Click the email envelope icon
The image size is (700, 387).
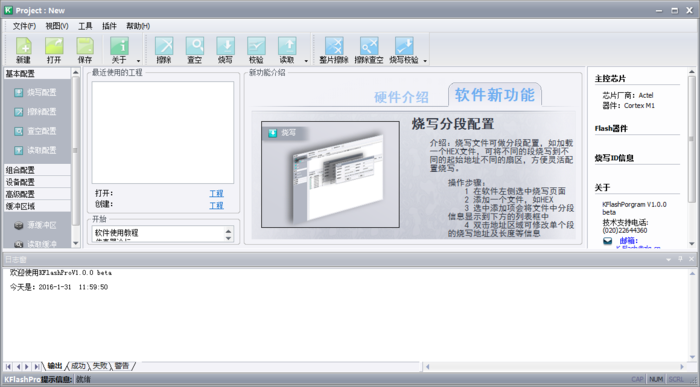608,241
